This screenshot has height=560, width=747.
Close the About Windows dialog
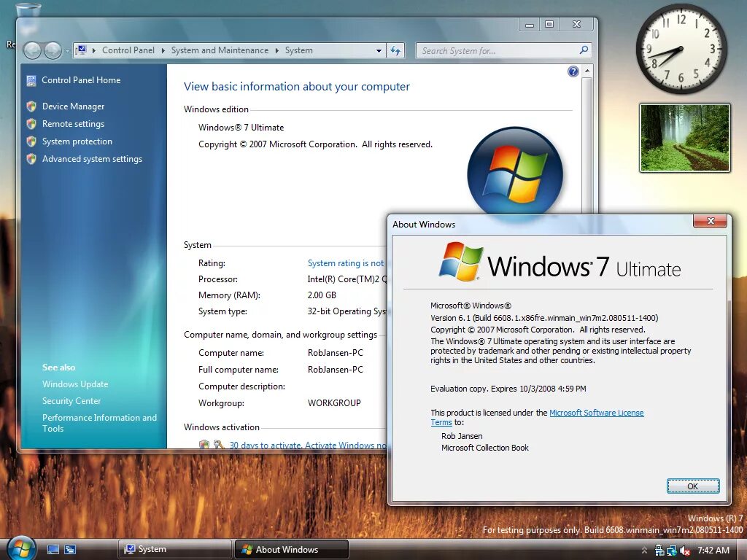point(711,221)
